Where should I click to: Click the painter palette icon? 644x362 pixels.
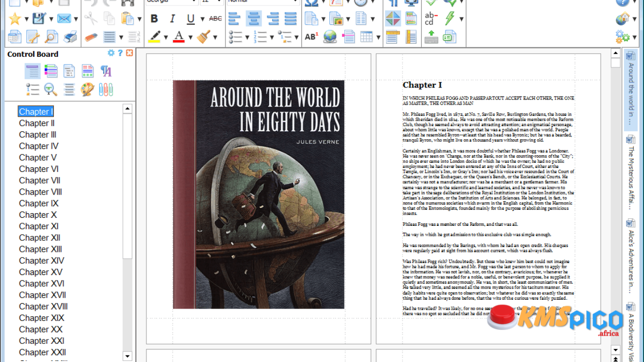click(88, 89)
